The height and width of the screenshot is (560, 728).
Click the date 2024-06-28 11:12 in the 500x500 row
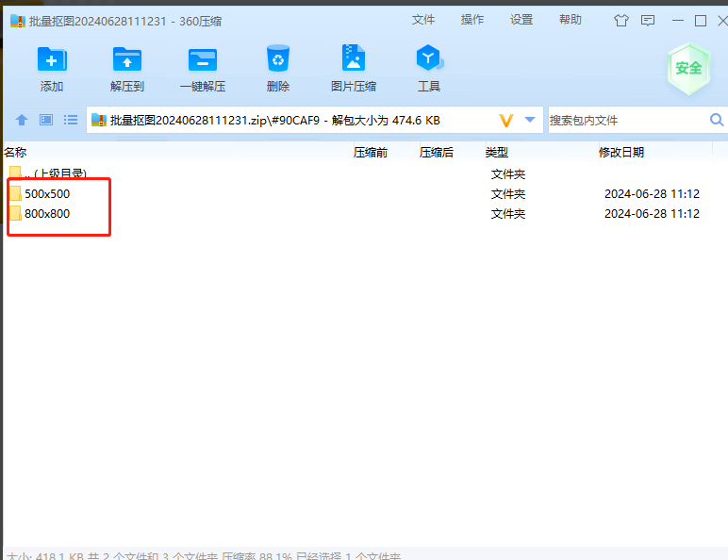[x=652, y=193]
